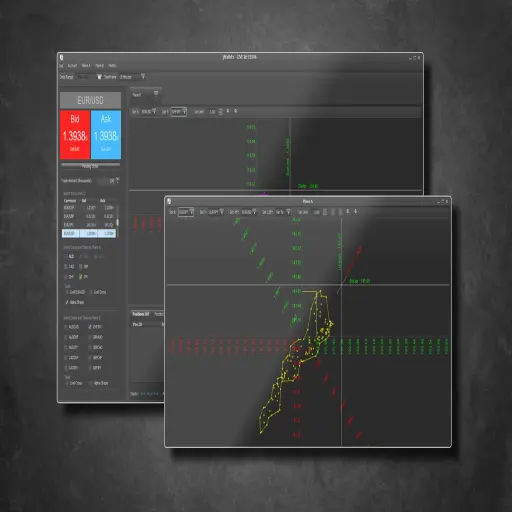Toggle the GBPCHF checkbox
Viewport: 512px width, 512px height.
coord(90,358)
